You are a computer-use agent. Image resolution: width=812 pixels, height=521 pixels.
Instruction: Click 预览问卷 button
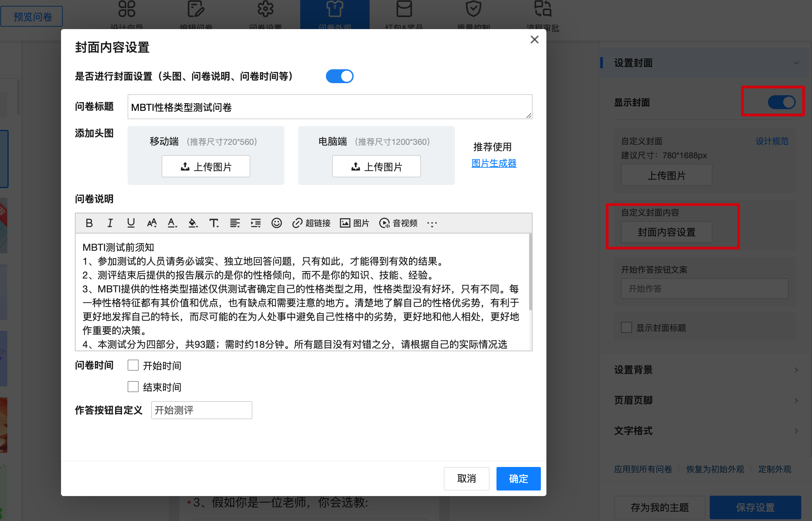32,16
